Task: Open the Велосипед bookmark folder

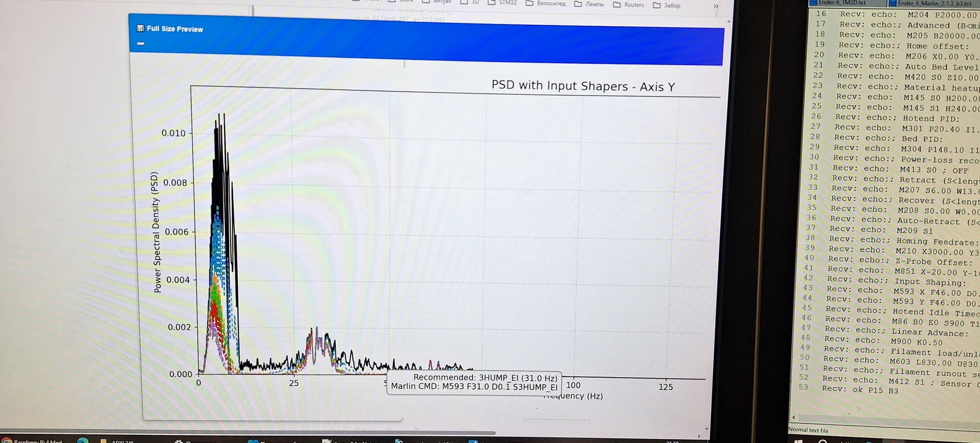Action: coord(546,4)
